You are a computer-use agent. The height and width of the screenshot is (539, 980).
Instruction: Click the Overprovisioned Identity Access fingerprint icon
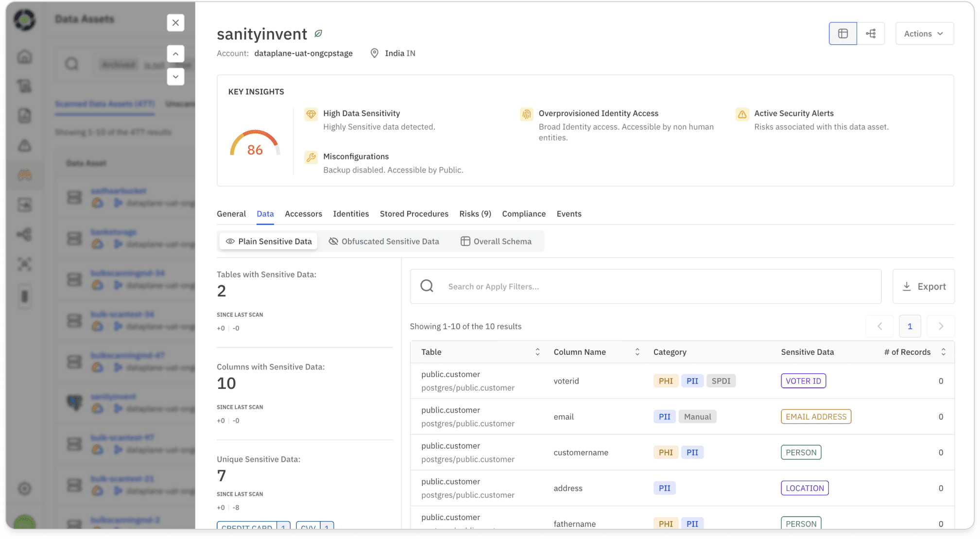coord(526,114)
